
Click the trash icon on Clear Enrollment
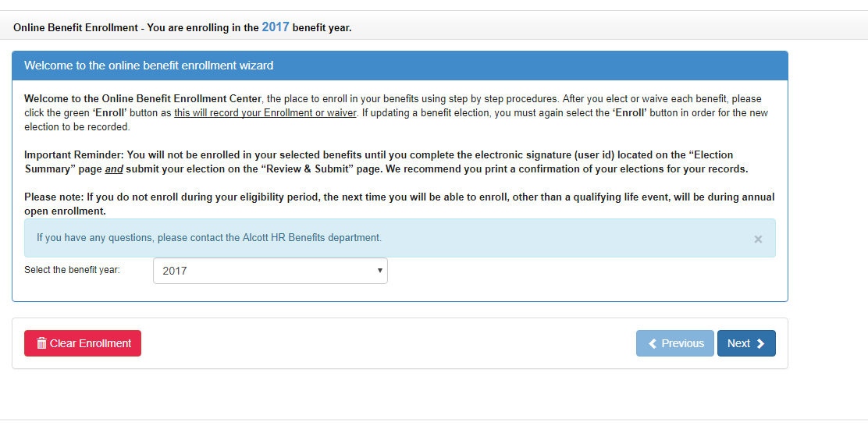(x=42, y=343)
